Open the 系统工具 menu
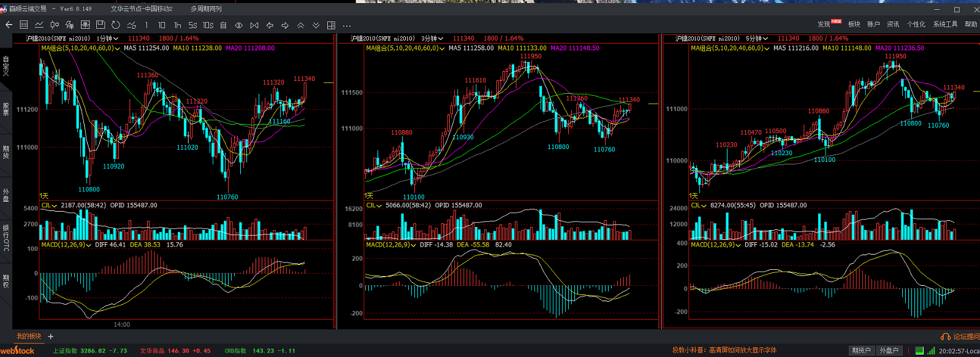 point(945,25)
